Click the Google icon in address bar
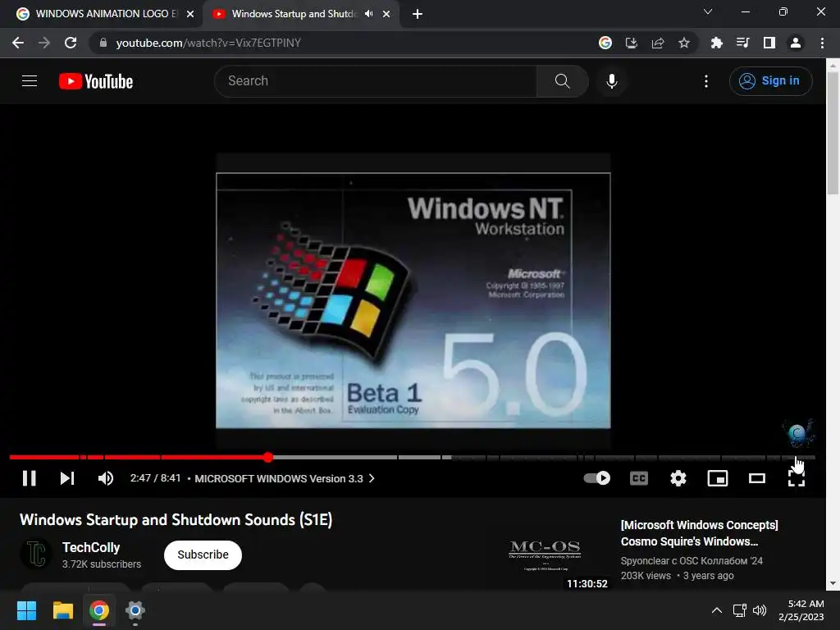This screenshot has height=630, width=840. click(605, 43)
